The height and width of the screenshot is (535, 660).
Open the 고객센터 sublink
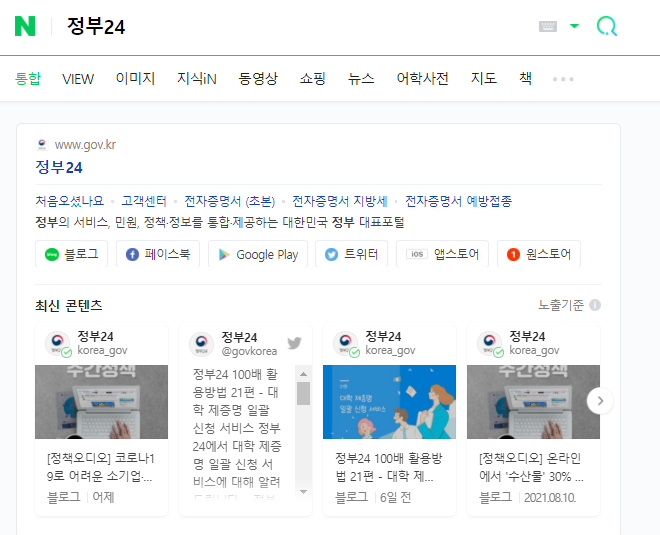coord(144,201)
